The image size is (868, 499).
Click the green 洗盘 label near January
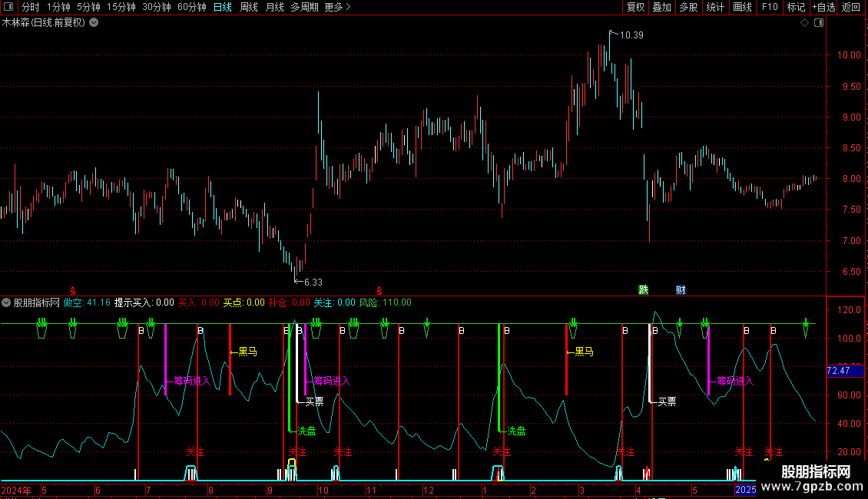[x=516, y=431]
